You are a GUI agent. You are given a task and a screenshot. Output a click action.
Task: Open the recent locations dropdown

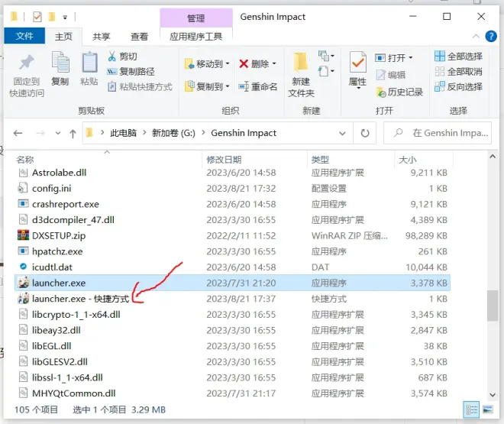tap(58, 133)
